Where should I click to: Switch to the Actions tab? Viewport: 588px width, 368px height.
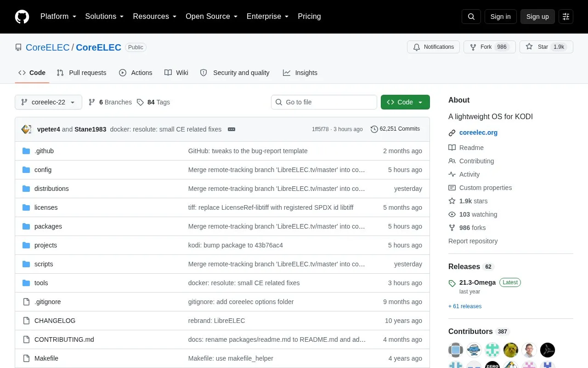136,73
